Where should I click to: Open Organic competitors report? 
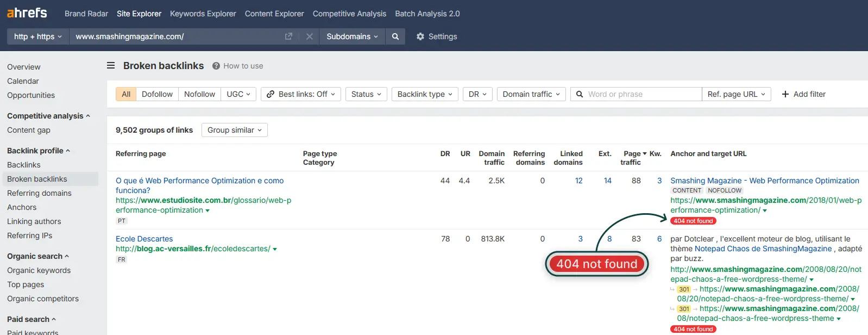(x=43, y=299)
